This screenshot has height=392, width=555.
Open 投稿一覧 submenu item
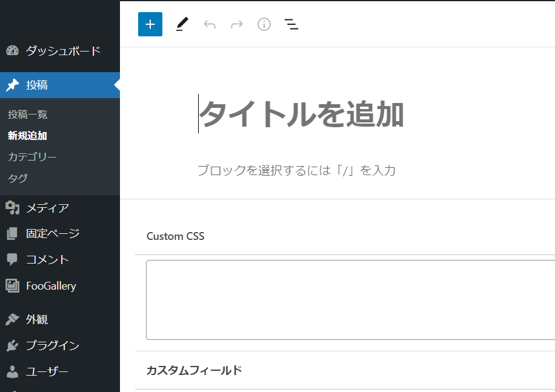tap(28, 115)
